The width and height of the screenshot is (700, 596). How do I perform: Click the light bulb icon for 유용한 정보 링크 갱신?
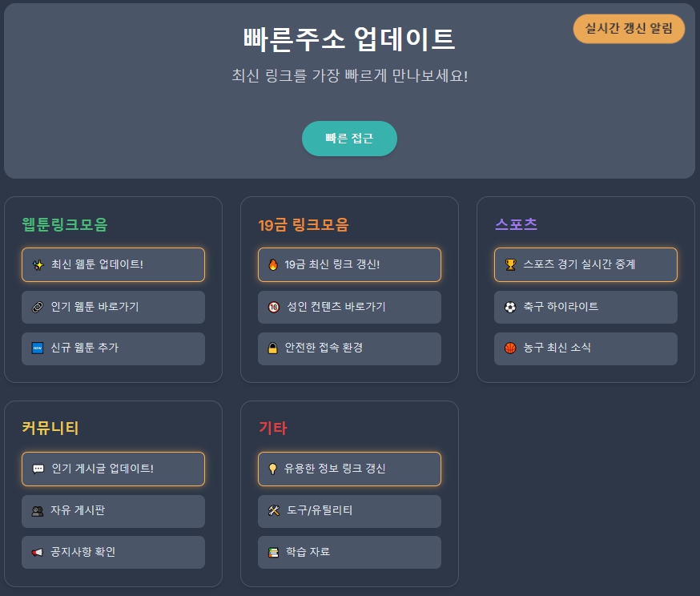(273, 469)
